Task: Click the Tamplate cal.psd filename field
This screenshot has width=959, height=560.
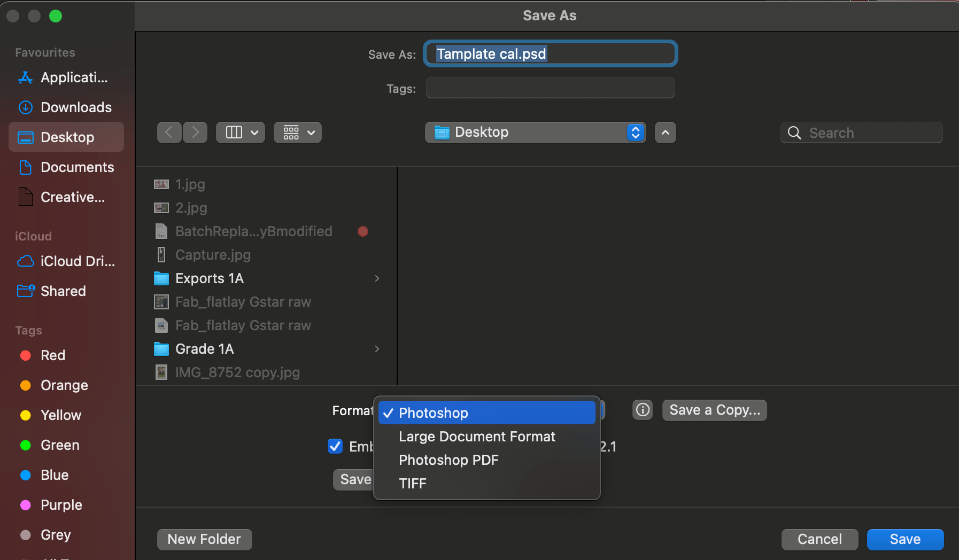Action: [550, 53]
